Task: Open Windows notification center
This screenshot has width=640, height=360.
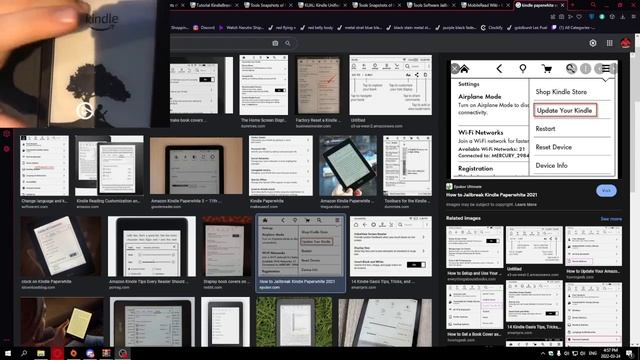Action: tap(630, 353)
